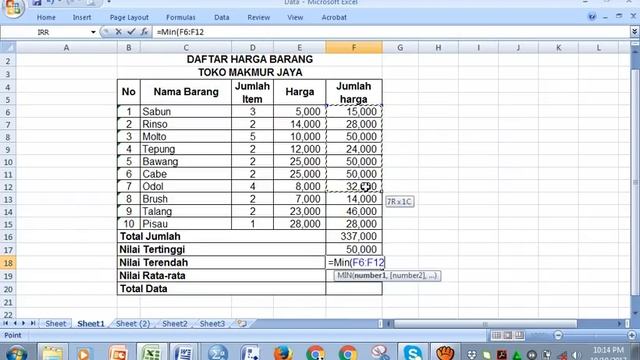
Task: Click the zoom out minus button
Action: [x=558, y=335]
